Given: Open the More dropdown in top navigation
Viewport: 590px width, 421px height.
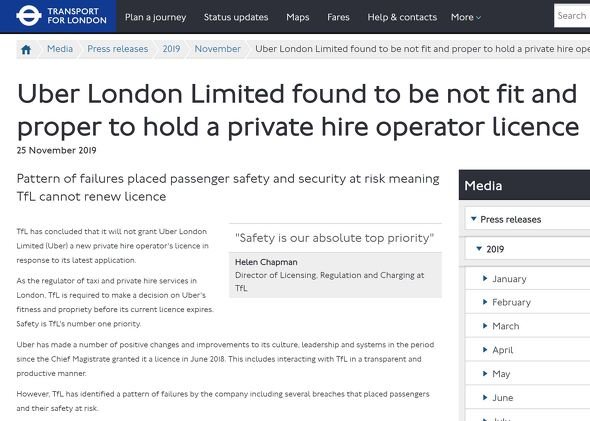Looking at the screenshot, I should tap(466, 17).
